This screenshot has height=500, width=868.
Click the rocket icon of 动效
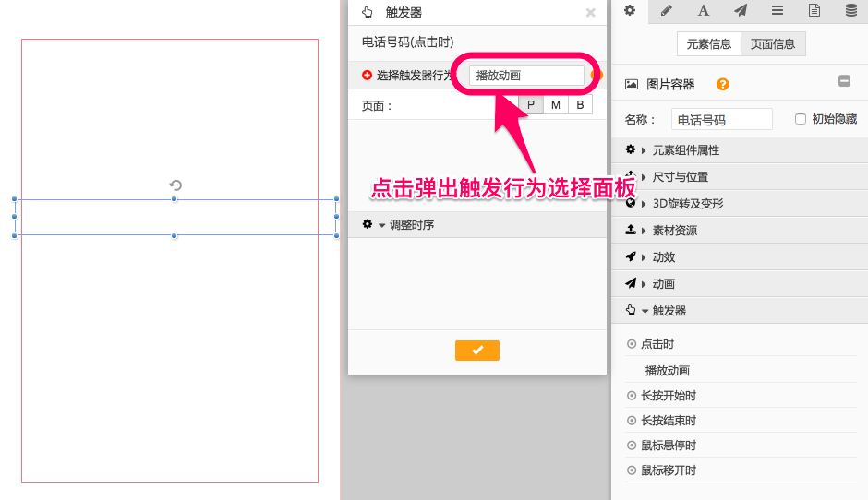coord(630,256)
